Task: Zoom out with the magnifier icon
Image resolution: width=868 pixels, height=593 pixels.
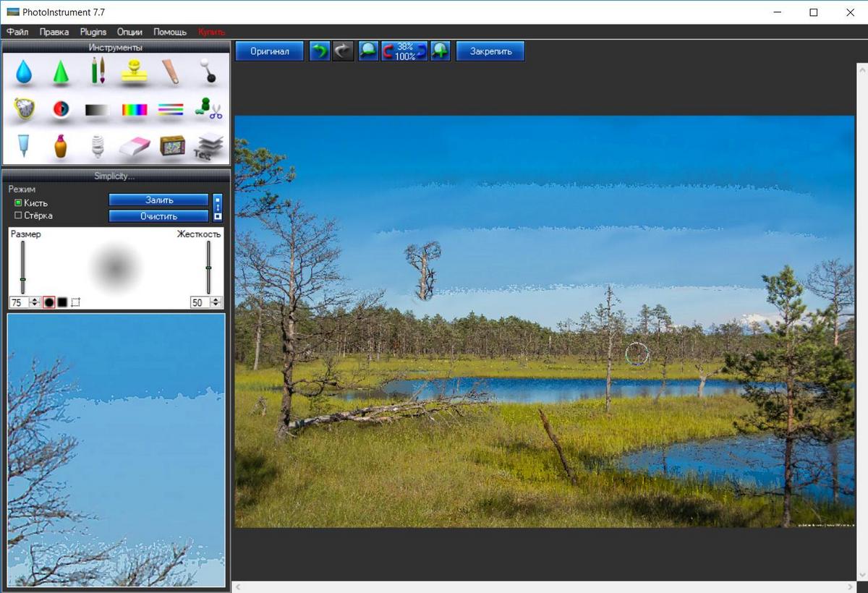Action: [x=369, y=51]
